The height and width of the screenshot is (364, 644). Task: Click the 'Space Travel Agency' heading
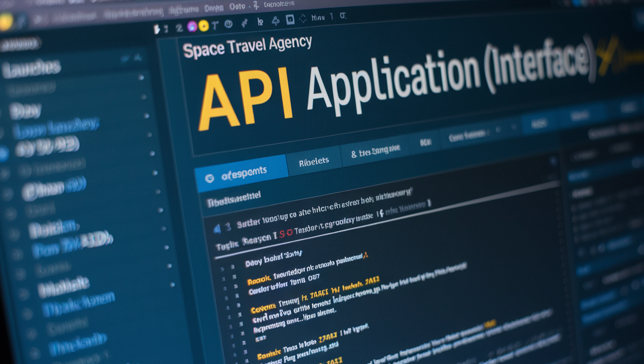point(247,47)
